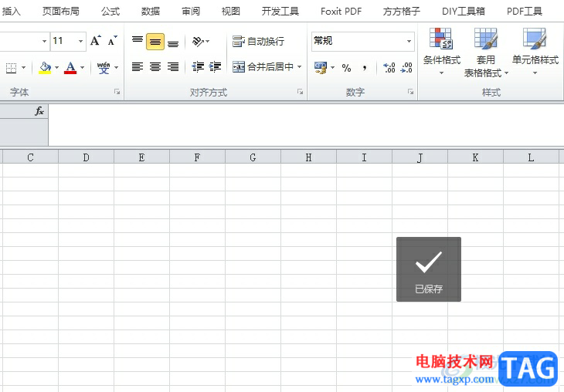Click the Increase Font Size icon
Screen dimensions: 564x392
click(x=95, y=41)
